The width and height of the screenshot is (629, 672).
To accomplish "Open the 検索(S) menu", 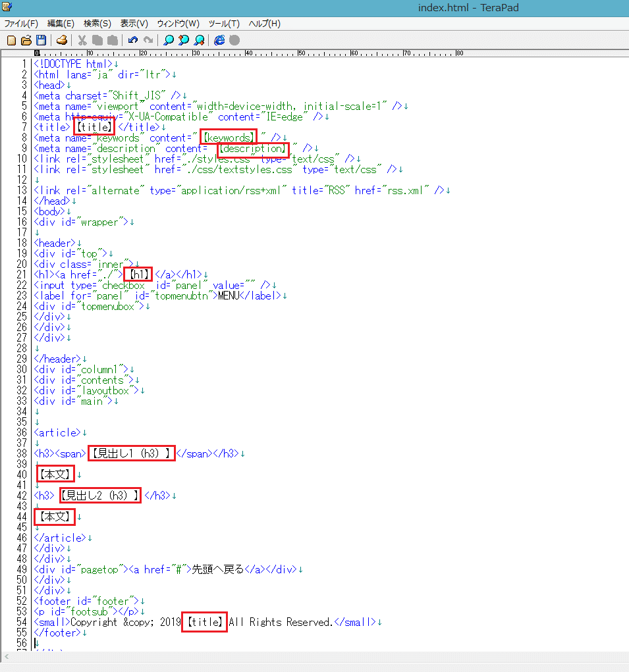I will coord(97,24).
